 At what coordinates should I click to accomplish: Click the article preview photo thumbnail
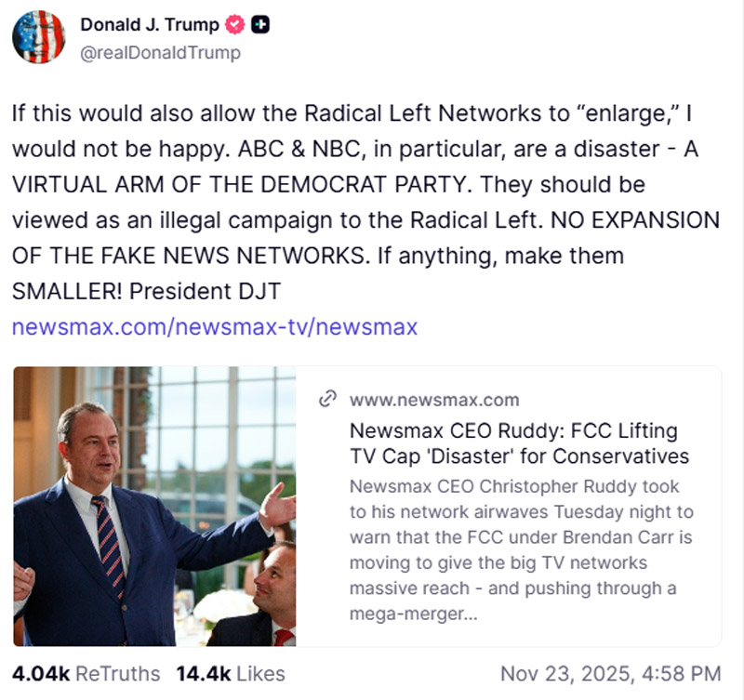pyautogui.click(x=154, y=506)
